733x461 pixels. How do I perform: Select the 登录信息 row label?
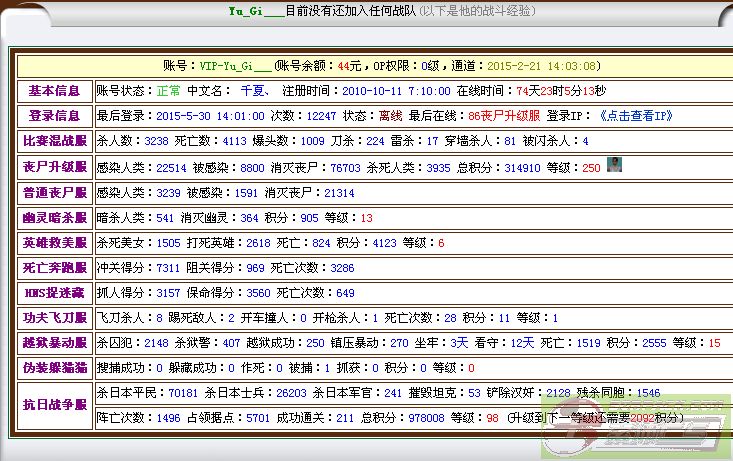tap(54, 116)
